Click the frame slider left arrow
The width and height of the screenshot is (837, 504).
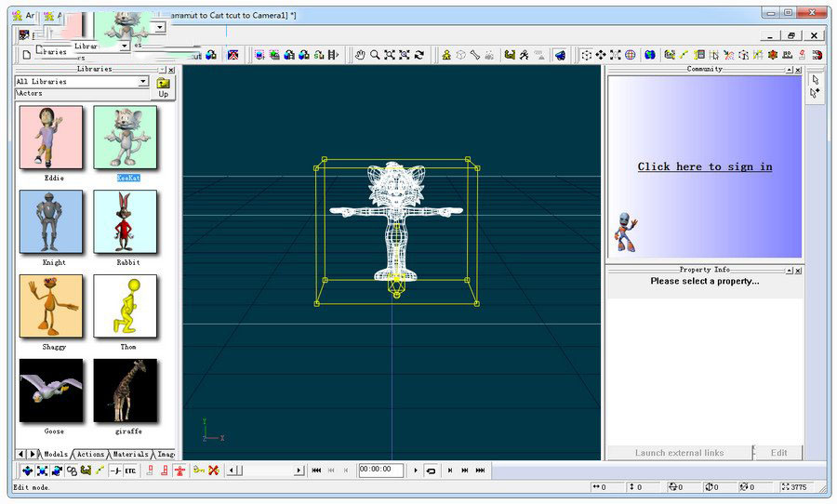[231, 471]
